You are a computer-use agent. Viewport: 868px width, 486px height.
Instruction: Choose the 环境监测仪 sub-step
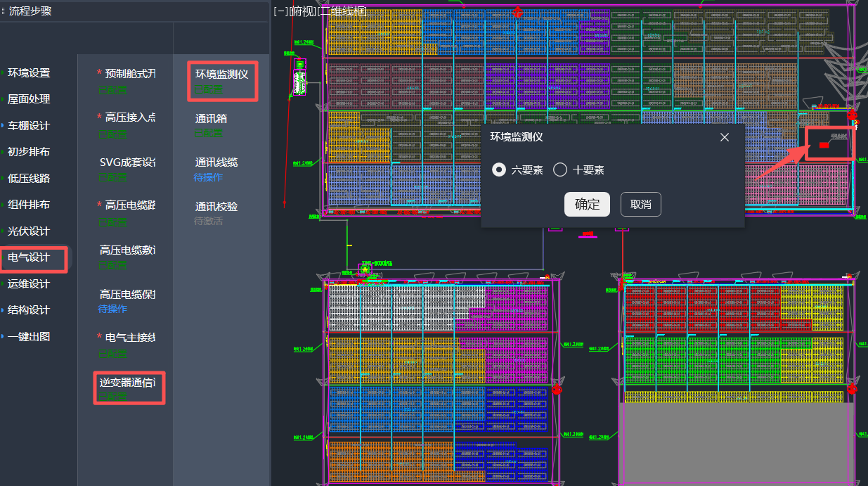point(221,75)
